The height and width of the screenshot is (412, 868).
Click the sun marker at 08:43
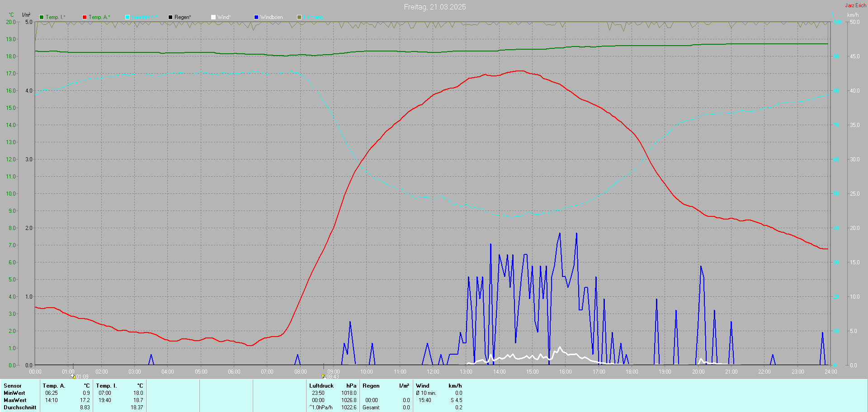[323, 376]
